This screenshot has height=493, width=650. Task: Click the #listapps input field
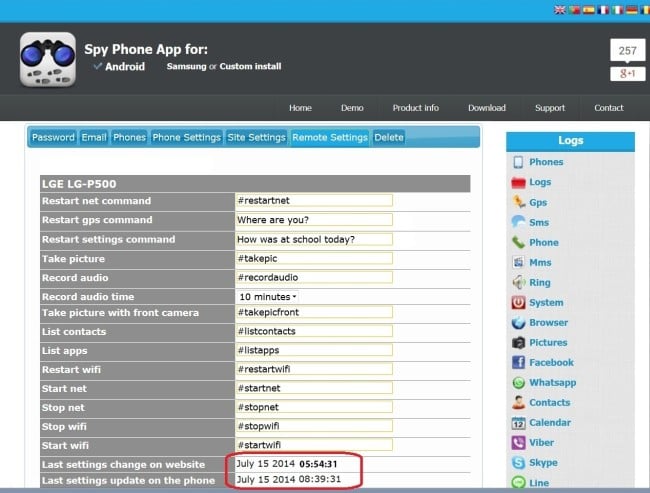(x=314, y=350)
